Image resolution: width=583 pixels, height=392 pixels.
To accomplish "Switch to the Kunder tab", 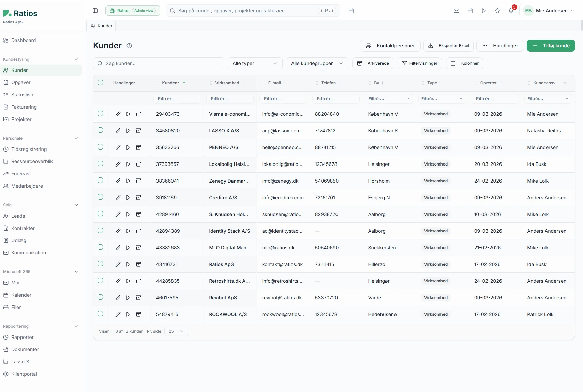I will click(101, 26).
